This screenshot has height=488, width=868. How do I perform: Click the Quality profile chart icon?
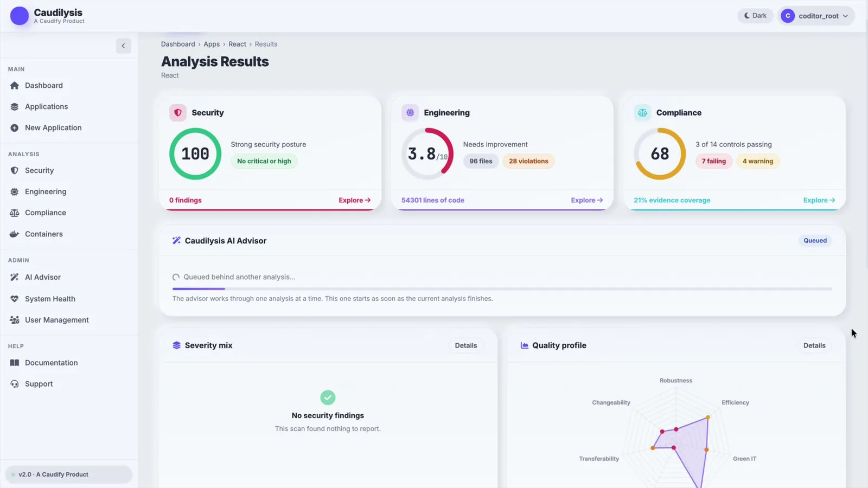click(x=525, y=345)
